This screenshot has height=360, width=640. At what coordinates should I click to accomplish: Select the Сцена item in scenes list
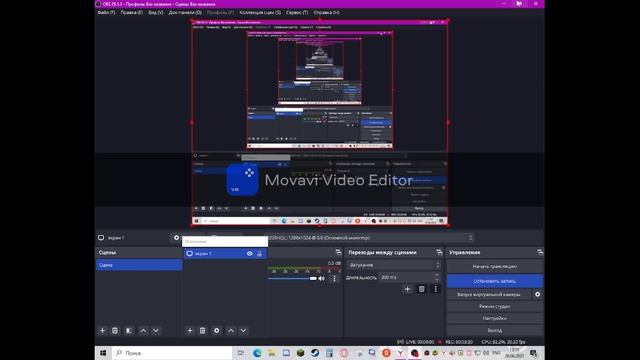click(139, 265)
